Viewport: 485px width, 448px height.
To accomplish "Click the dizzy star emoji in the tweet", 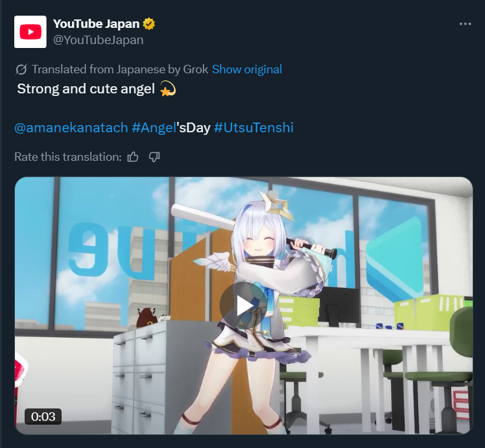I will (168, 89).
